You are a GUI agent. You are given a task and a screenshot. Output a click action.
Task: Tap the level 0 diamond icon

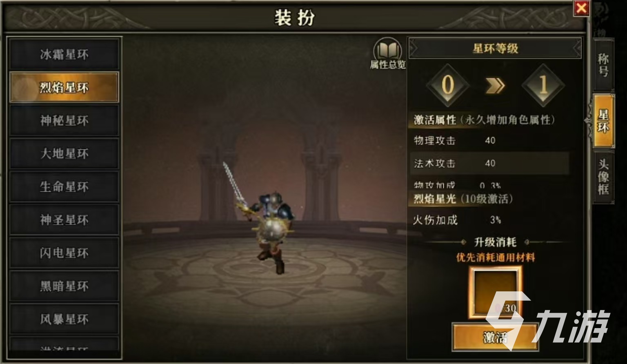[448, 85]
